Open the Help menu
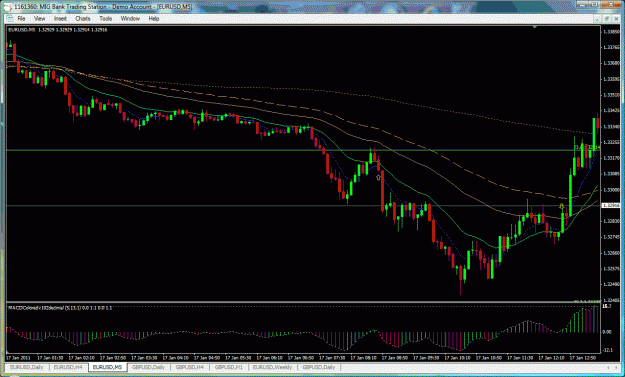Screen dimensions: 625x377 click(154, 18)
